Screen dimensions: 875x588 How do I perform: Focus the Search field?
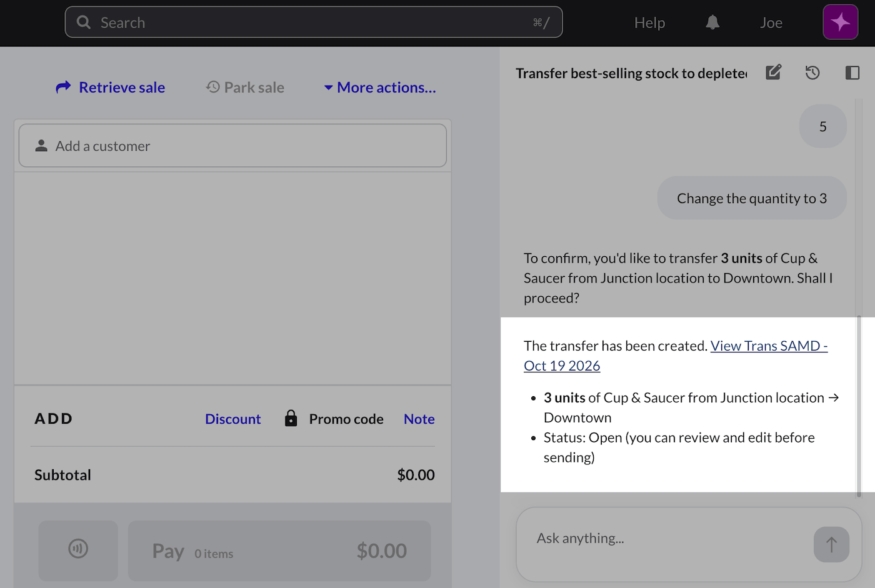(314, 22)
